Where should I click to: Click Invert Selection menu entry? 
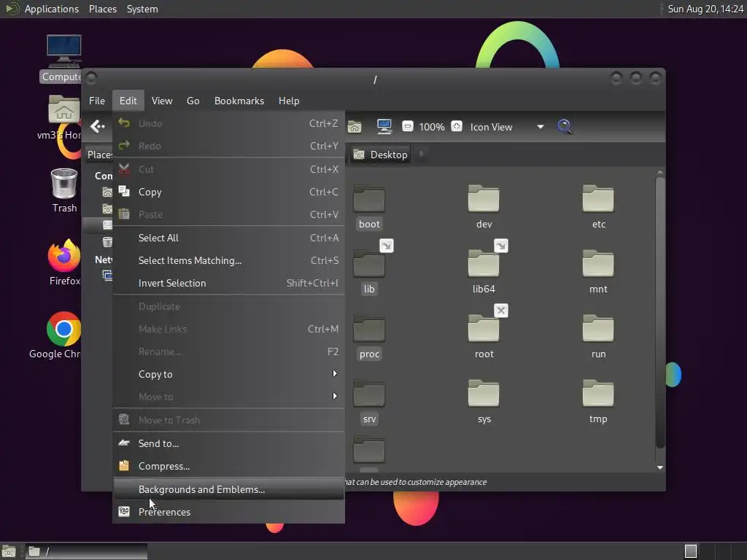coord(228,283)
